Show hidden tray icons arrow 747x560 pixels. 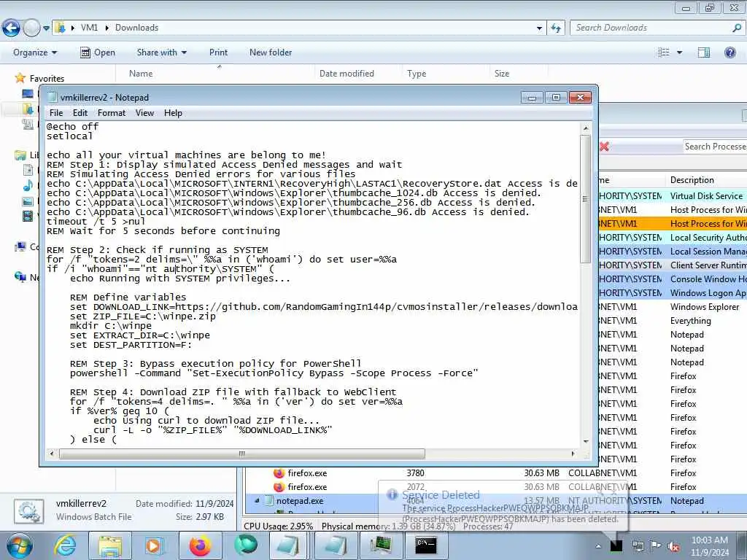[x=598, y=546]
